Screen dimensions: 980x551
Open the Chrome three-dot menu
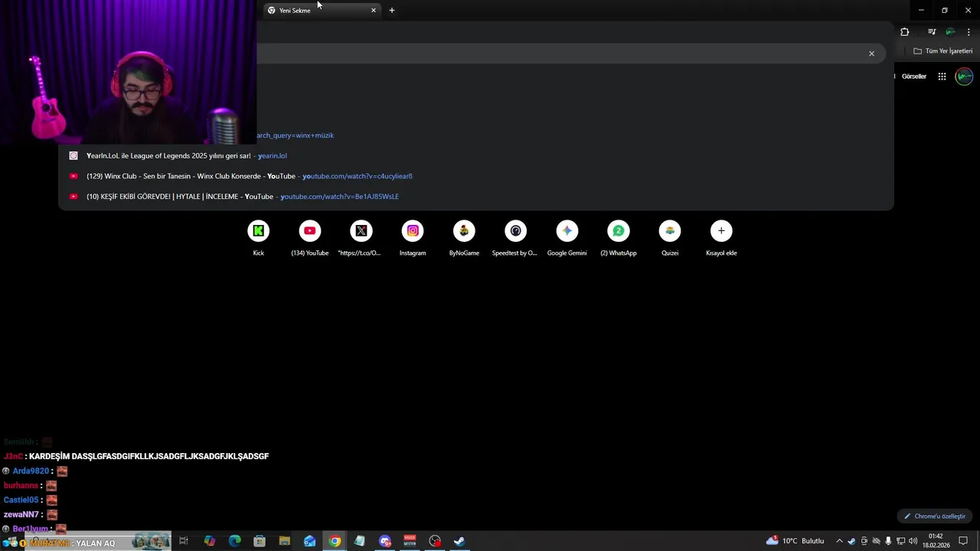point(969,32)
